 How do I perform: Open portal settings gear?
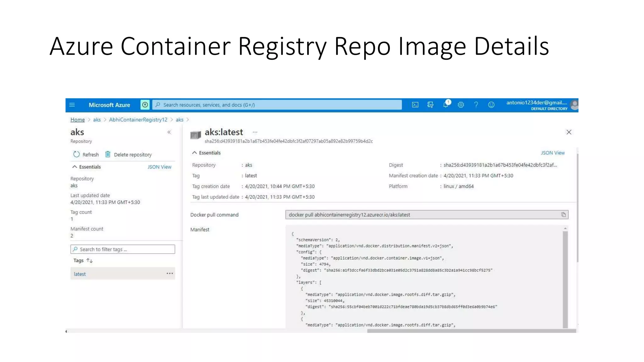pos(461,105)
